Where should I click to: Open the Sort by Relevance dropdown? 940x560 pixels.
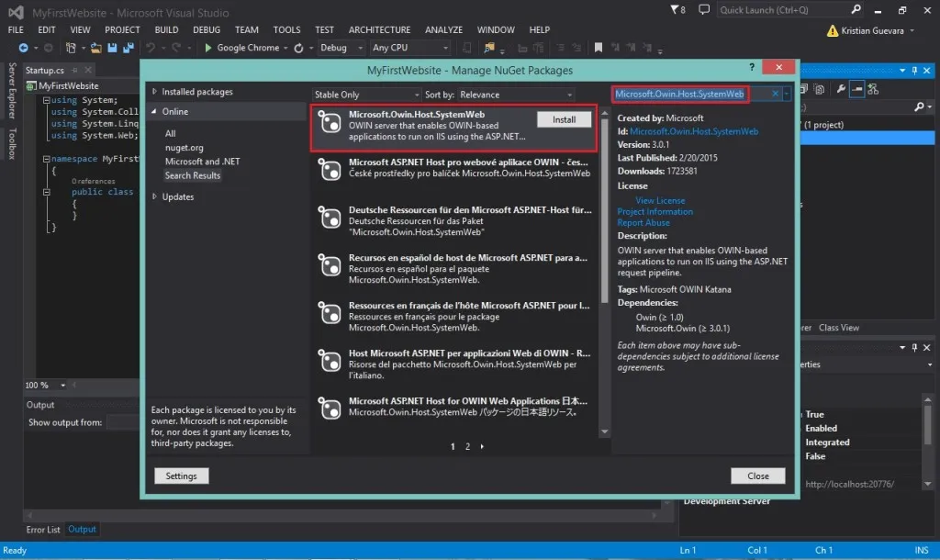pyautogui.click(x=516, y=95)
